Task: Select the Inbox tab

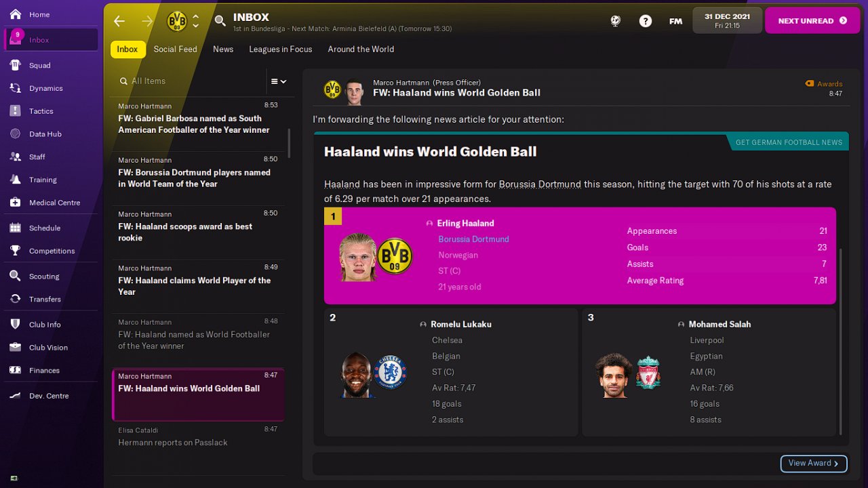Action: pyautogui.click(x=127, y=49)
